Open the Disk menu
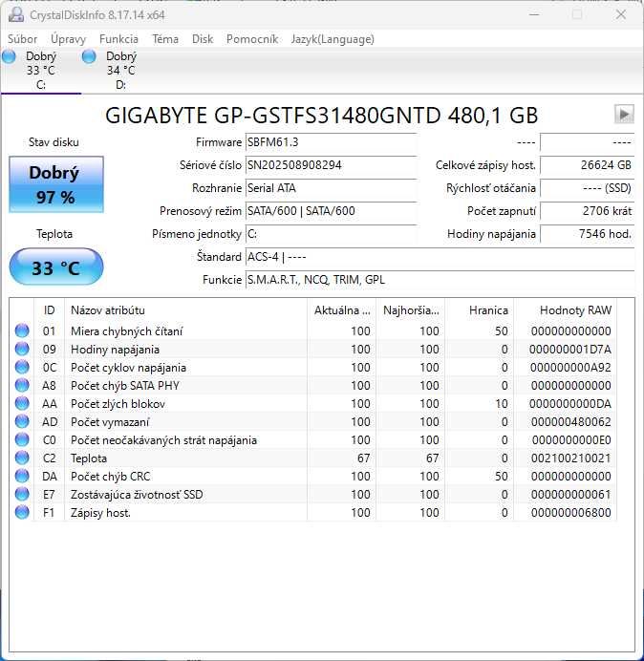The height and width of the screenshot is (661, 644). pyautogui.click(x=203, y=39)
